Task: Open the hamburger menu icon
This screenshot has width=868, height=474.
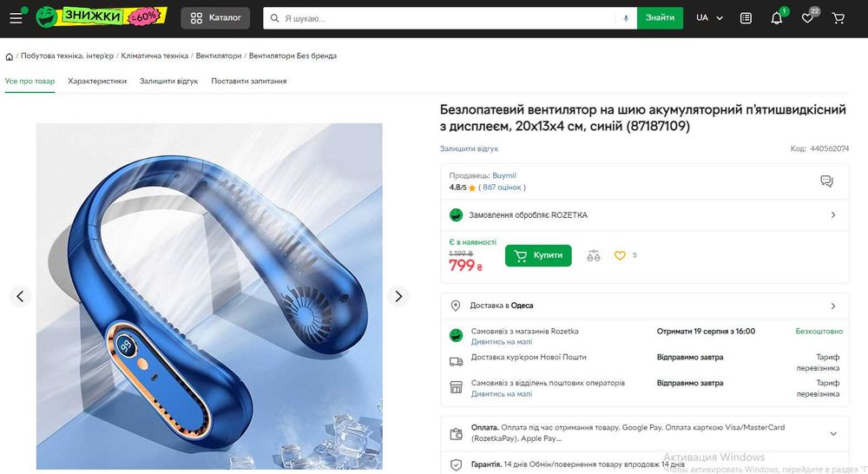Action: pos(16,18)
